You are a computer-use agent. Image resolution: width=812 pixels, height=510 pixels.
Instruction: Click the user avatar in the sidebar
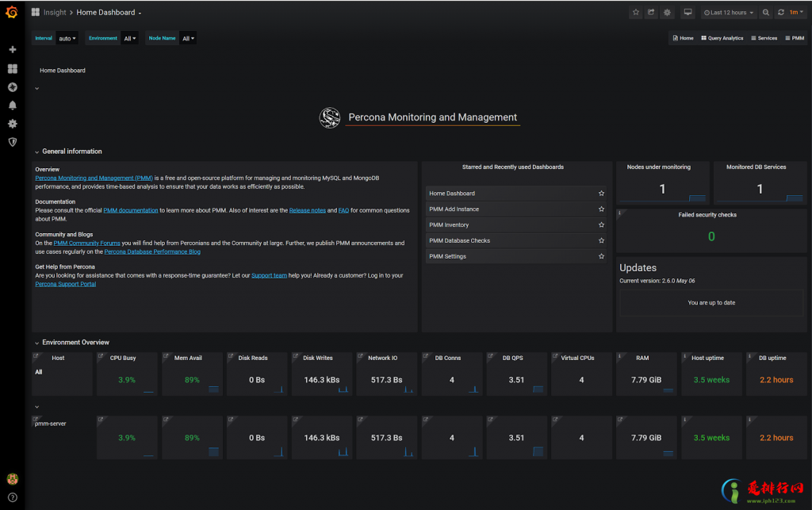pyautogui.click(x=13, y=479)
